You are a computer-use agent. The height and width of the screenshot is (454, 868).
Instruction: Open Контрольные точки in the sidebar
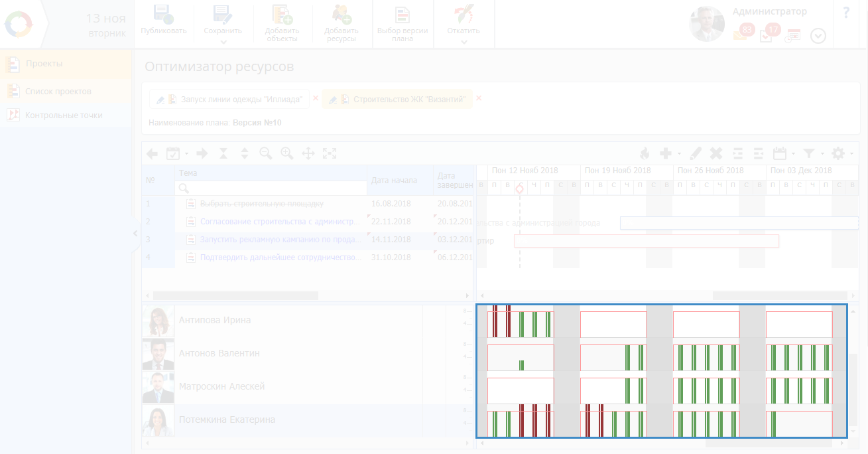coord(64,115)
